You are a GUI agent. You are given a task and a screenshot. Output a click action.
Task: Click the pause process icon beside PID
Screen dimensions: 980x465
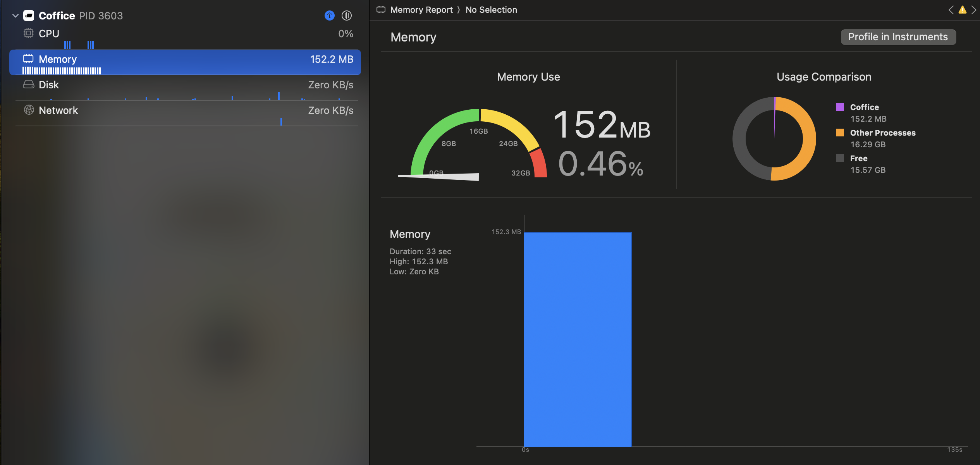[347, 15]
